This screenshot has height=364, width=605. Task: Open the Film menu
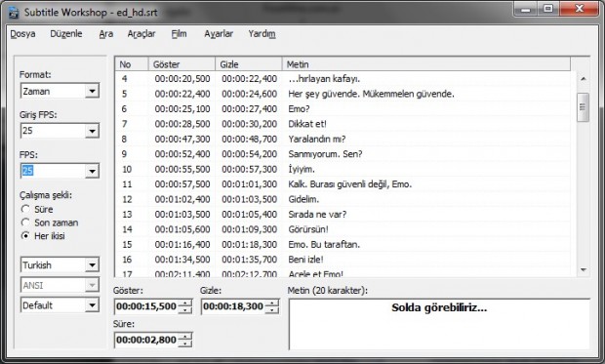pyautogui.click(x=179, y=34)
